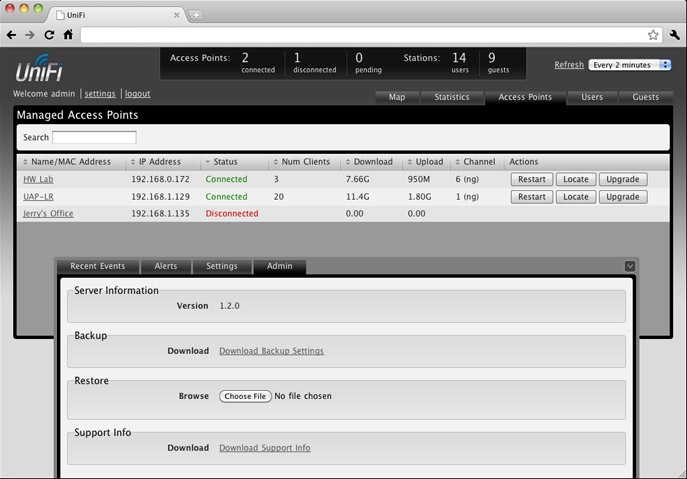Reload the page with the refresh icon

pos(49,35)
